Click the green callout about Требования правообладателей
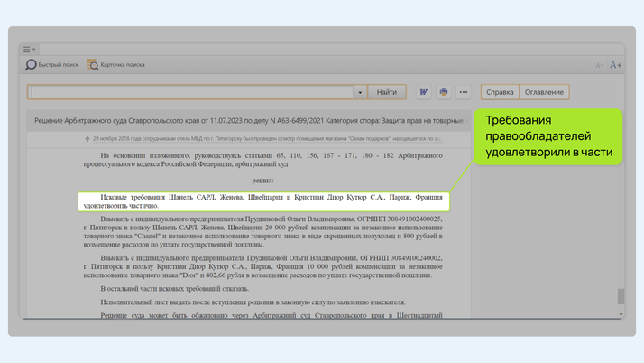The width and height of the screenshot is (644, 363). point(548,136)
